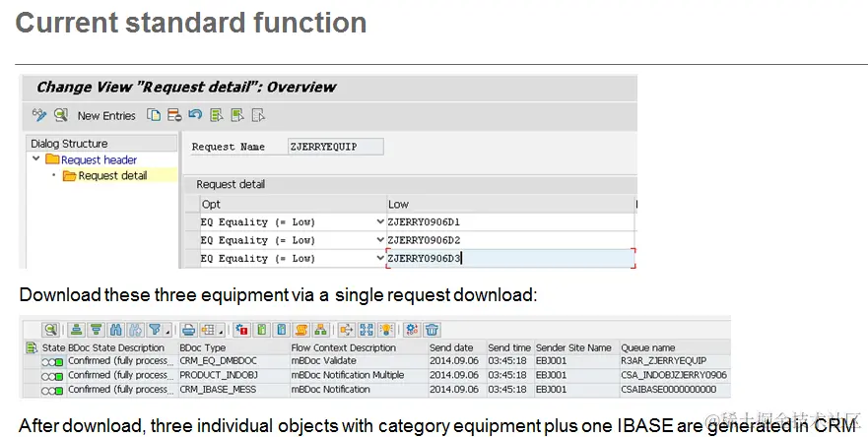Click state traffic light of PRODUCT_INDOBJ row
The height and width of the screenshot is (437, 868).
[52, 377]
